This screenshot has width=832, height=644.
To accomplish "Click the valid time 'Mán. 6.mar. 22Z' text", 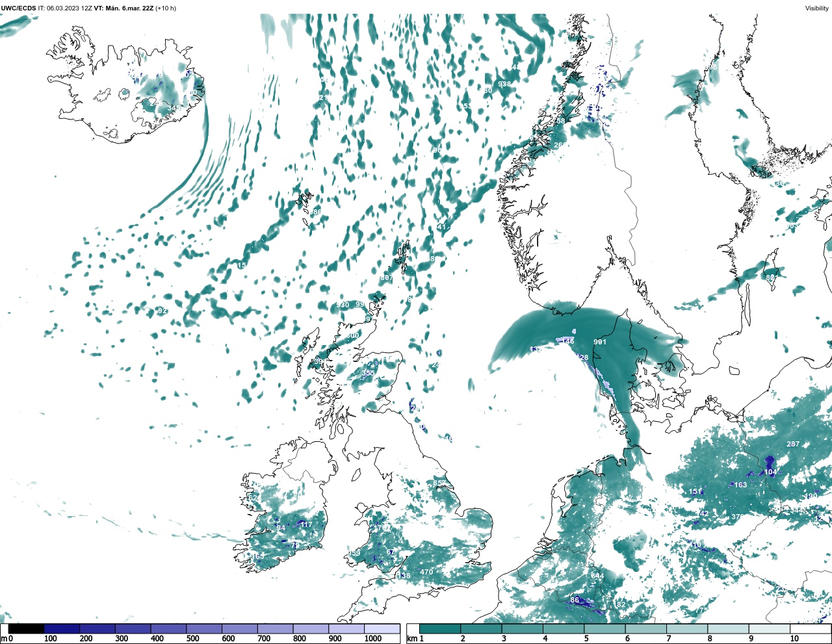I will (x=129, y=8).
